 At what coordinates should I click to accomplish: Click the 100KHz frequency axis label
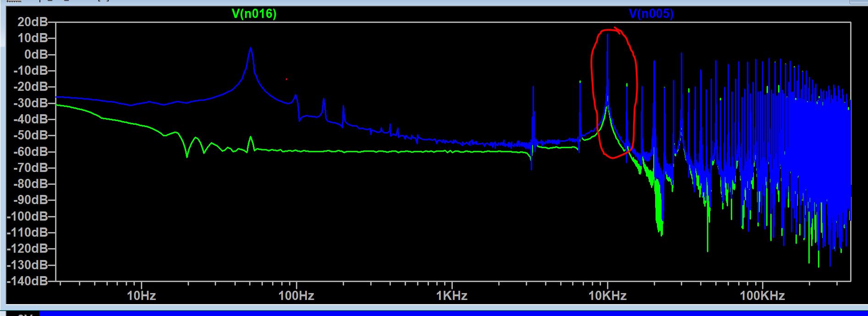tap(762, 296)
